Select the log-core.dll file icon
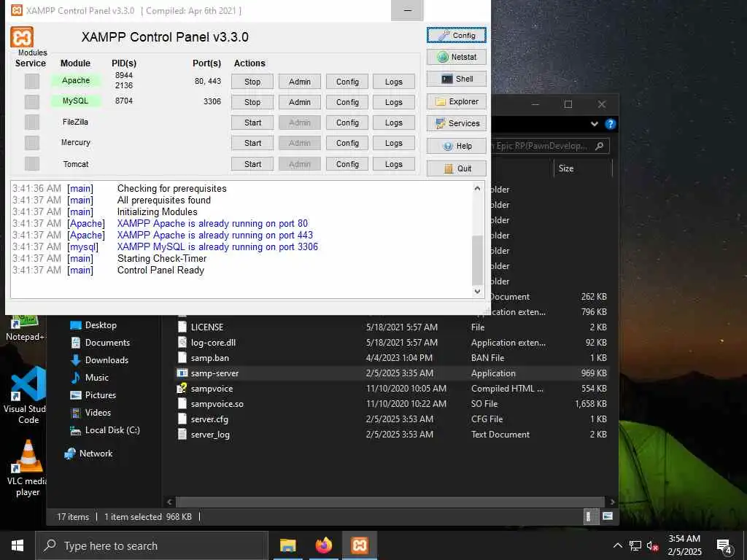The image size is (747, 560). [x=182, y=343]
